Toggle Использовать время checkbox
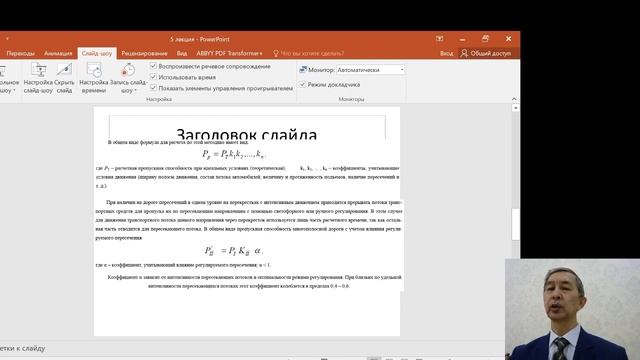The width and height of the screenshot is (640, 360). pos(153,77)
